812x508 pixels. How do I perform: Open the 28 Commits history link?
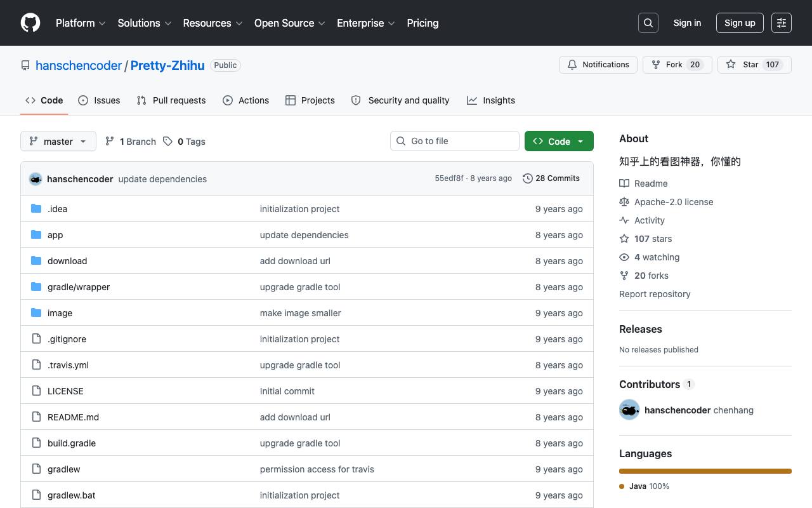tap(551, 178)
